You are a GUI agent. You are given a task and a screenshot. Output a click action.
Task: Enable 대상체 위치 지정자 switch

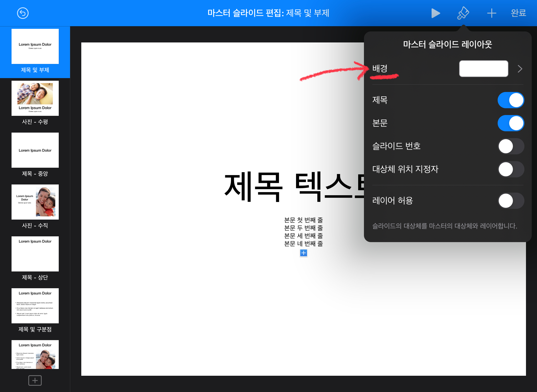(511, 169)
